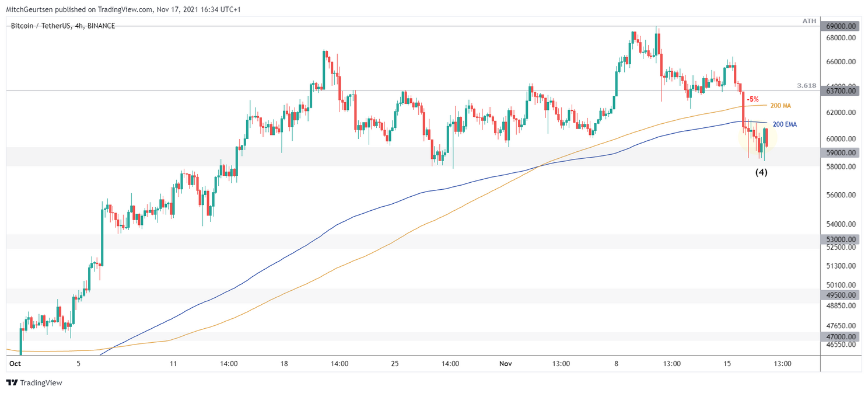868x393 pixels.
Task: Click the 50100.00 price axis value
Action: tap(841, 286)
